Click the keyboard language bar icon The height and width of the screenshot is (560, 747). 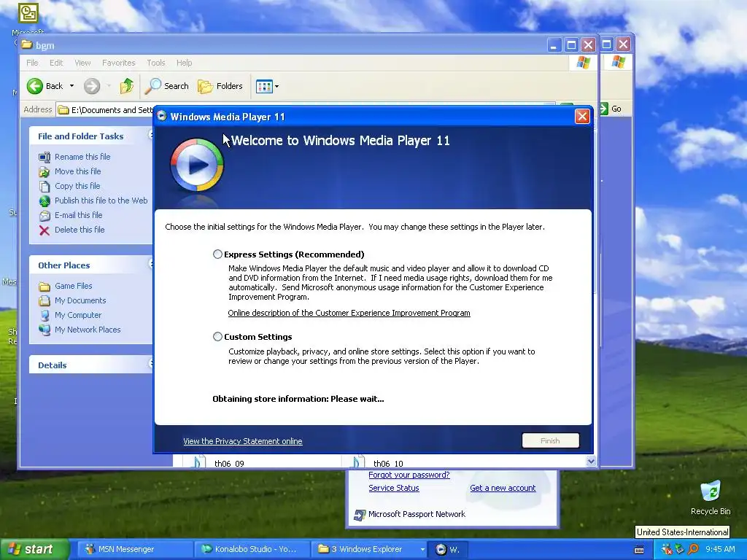click(x=639, y=550)
